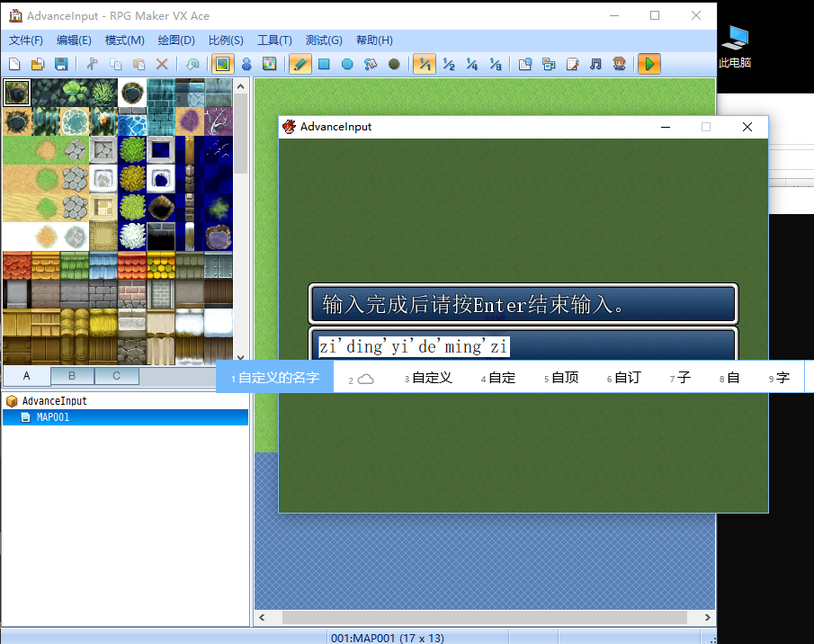
Task: Open the 此电脑 desktop icon
Action: click(735, 47)
